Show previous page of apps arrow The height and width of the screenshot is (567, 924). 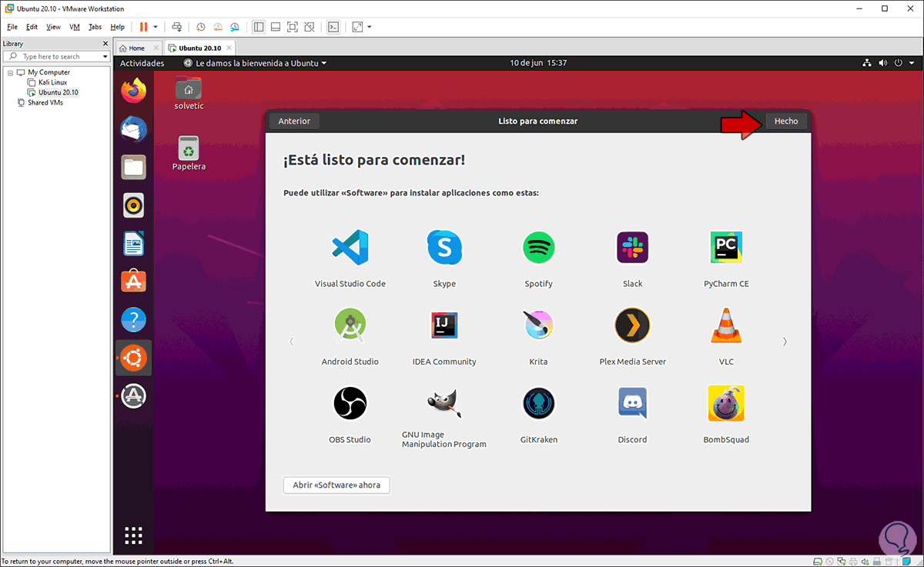(x=291, y=342)
